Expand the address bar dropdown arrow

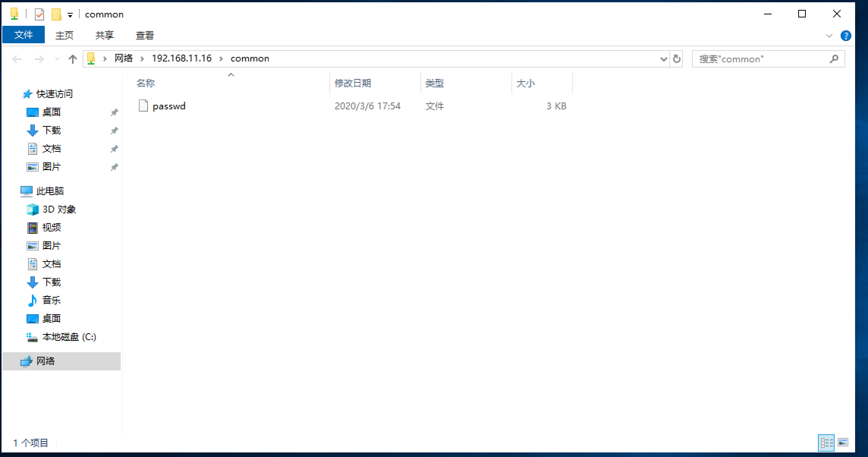pos(663,59)
